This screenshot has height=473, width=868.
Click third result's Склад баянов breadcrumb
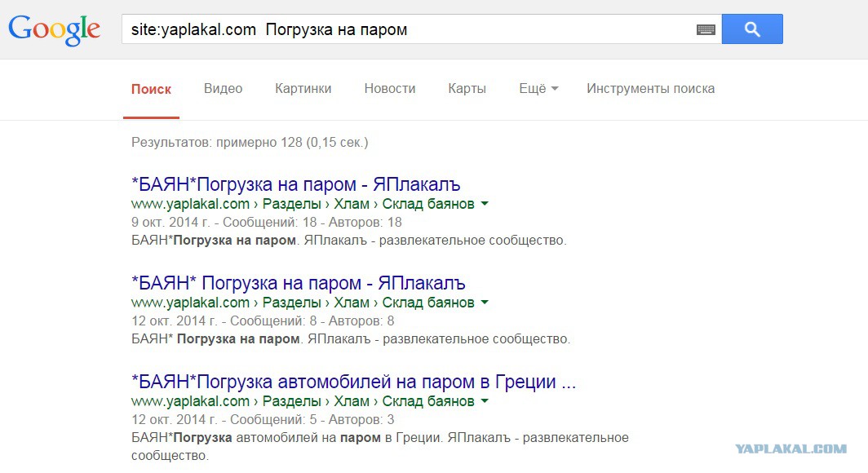tap(428, 401)
